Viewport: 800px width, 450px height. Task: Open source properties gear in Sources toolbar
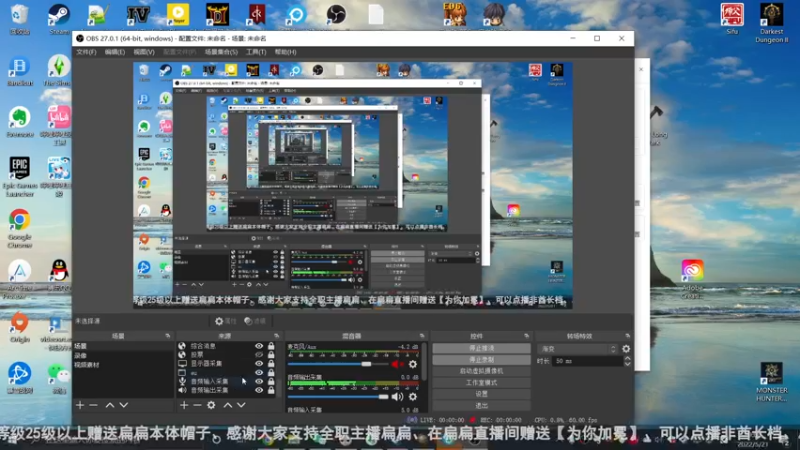tap(211, 405)
